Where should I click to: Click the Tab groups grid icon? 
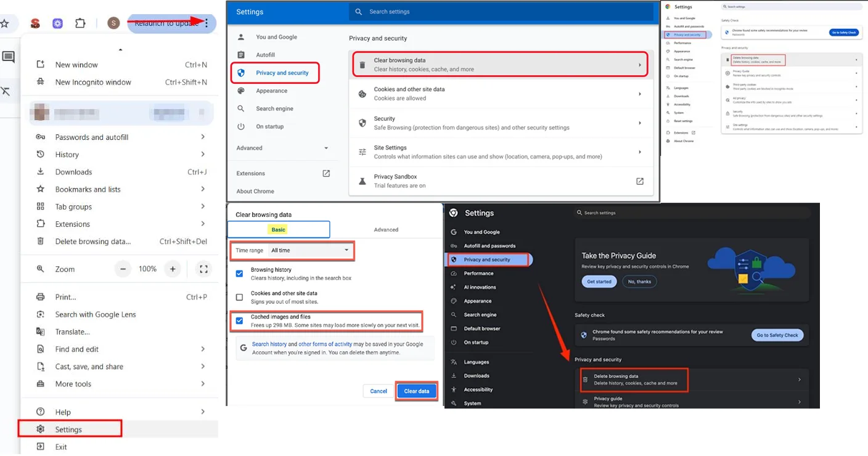tap(41, 206)
